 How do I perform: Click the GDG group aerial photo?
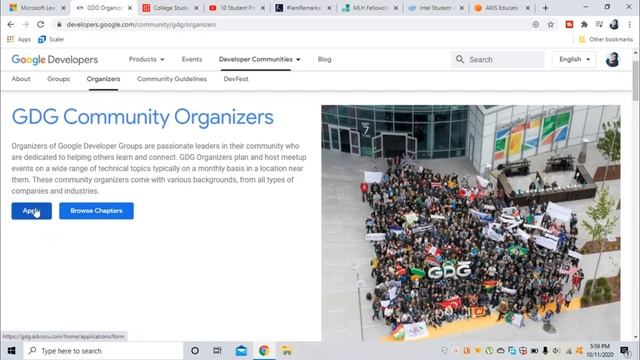click(x=471, y=223)
